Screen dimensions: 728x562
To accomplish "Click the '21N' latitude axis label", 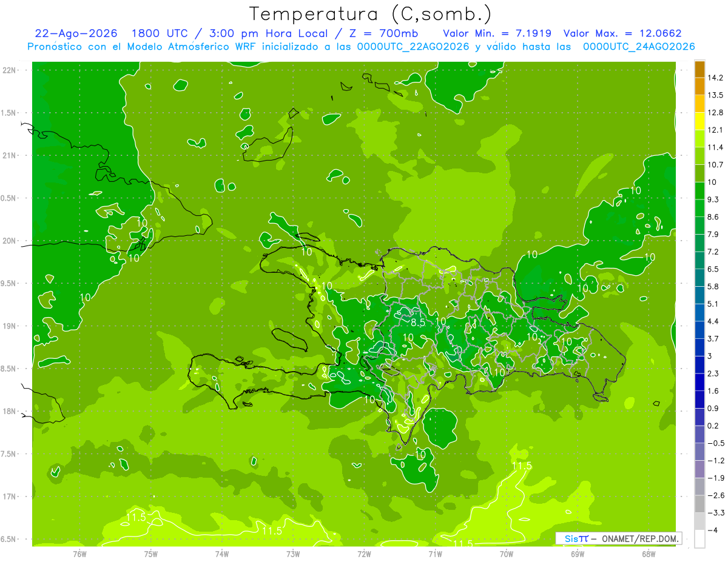I will 10,155.
